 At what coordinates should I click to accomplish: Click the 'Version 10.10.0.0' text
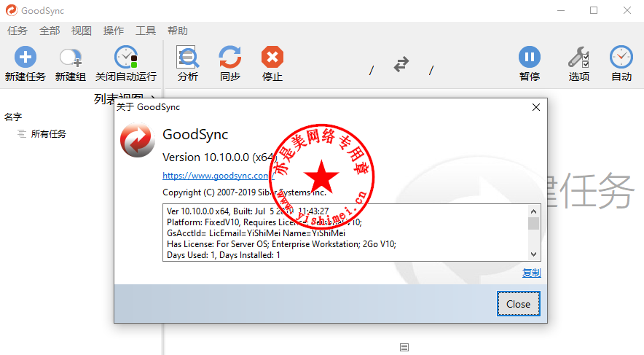click(220, 157)
